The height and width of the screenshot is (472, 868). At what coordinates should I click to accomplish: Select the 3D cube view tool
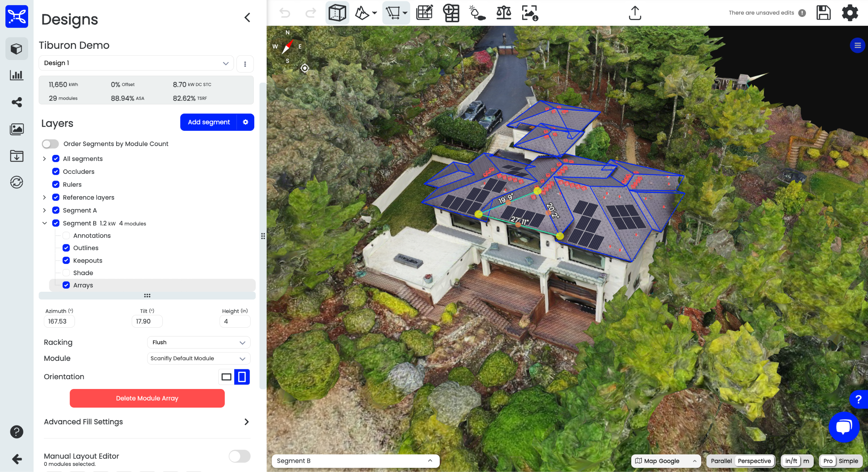[337, 13]
